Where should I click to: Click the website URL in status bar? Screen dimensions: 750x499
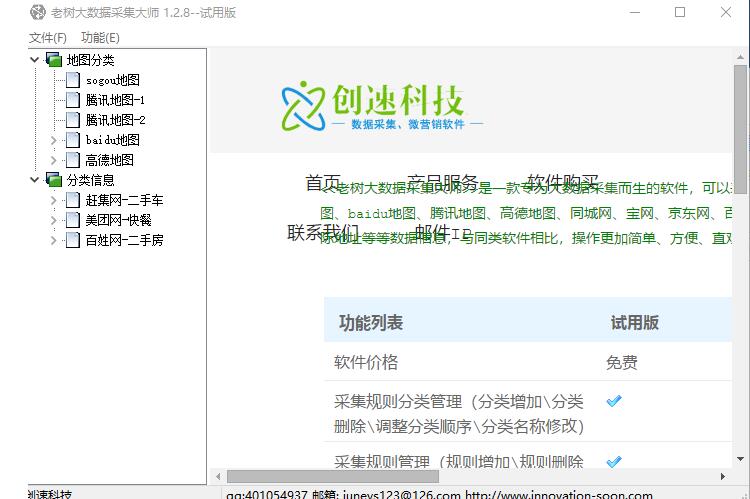coord(559,494)
